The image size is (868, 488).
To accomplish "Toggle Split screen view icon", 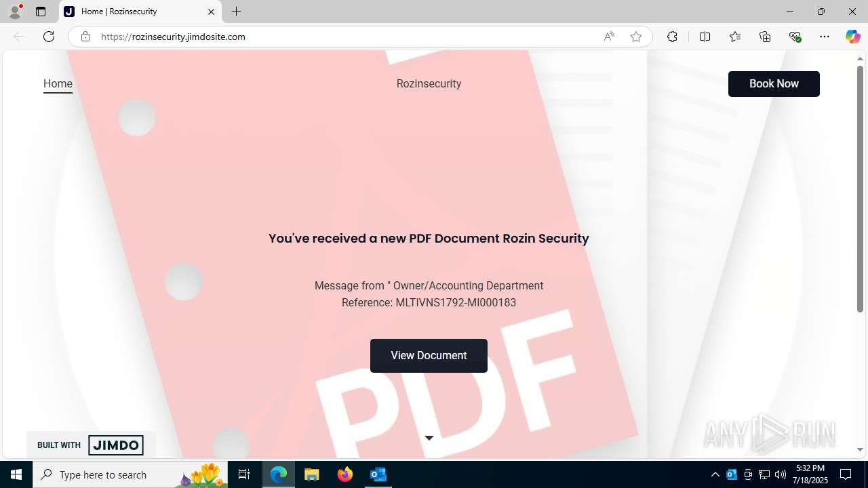I will point(705,37).
